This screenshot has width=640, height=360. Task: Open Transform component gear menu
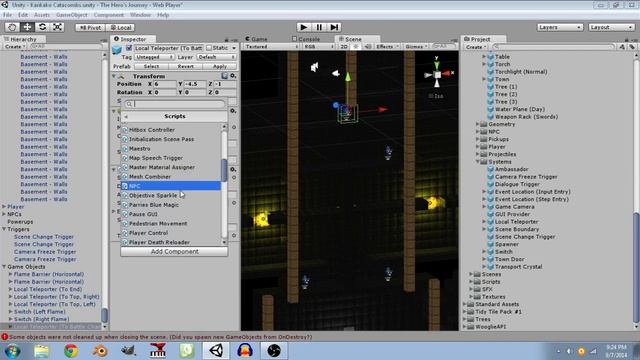pos(233,76)
